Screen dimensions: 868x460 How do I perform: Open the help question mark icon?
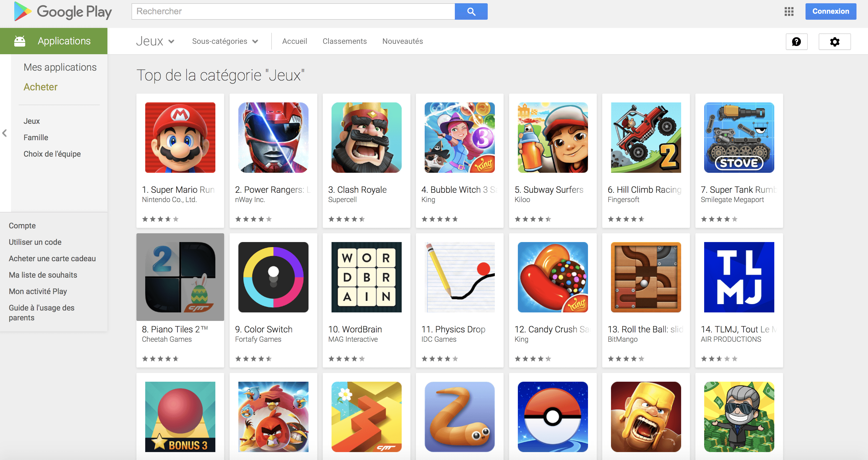[796, 41]
